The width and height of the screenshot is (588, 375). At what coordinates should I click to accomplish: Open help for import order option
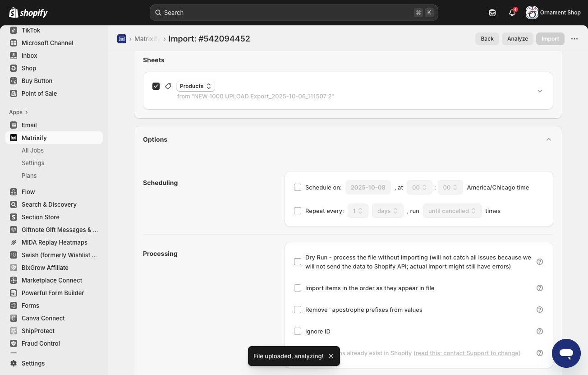(x=540, y=288)
